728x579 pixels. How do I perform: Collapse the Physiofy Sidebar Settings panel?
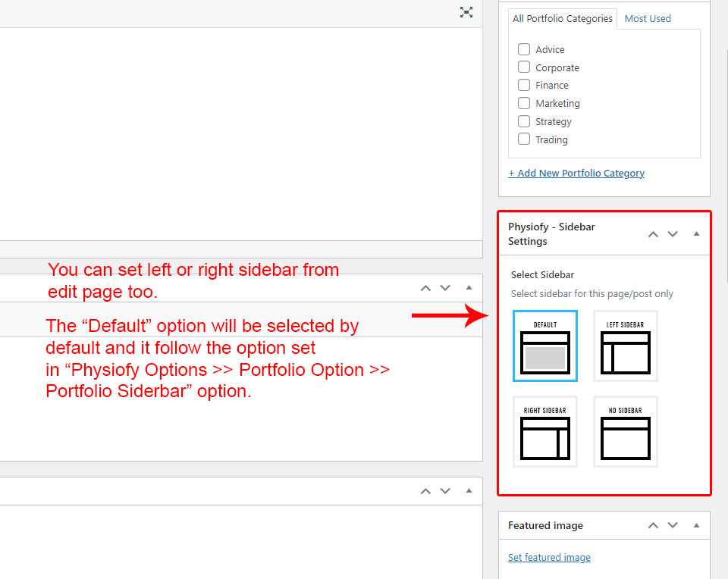pyautogui.click(x=696, y=234)
